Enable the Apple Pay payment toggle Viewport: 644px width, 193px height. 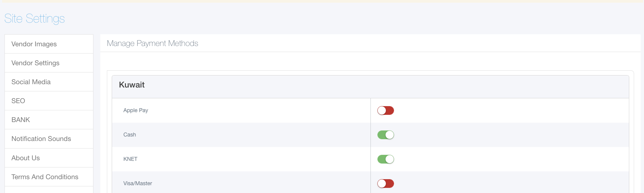tap(386, 111)
